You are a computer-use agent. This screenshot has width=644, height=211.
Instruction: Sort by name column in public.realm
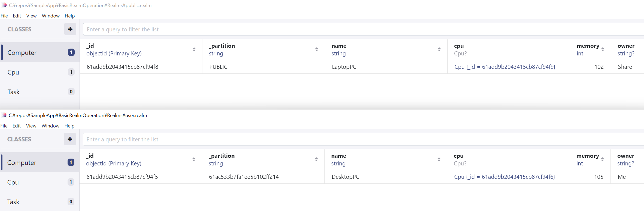pyautogui.click(x=439, y=49)
